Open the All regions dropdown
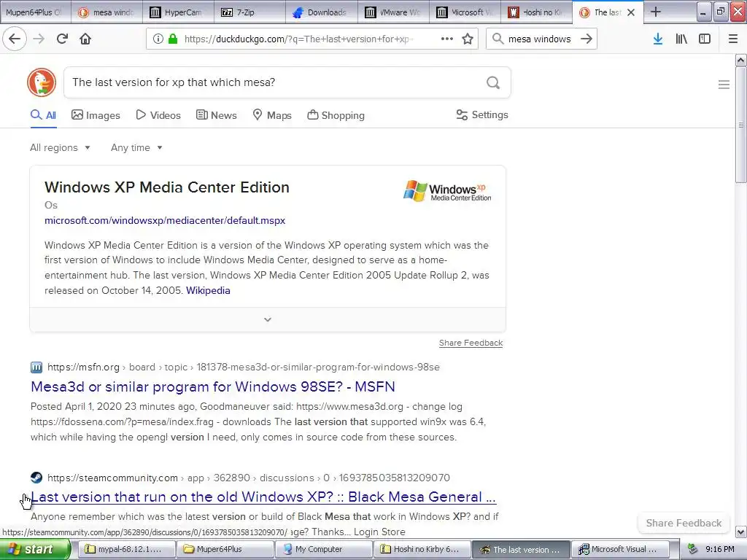 click(x=60, y=147)
